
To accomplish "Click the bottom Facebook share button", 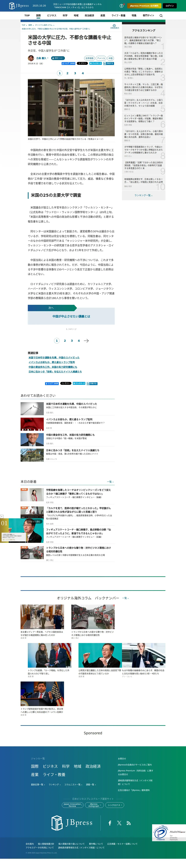I will click(52, 384).
